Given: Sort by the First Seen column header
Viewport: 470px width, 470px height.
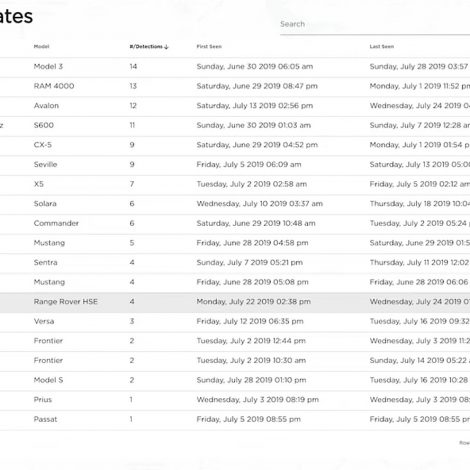Looking at the screenshot, I should click(209, 46).
